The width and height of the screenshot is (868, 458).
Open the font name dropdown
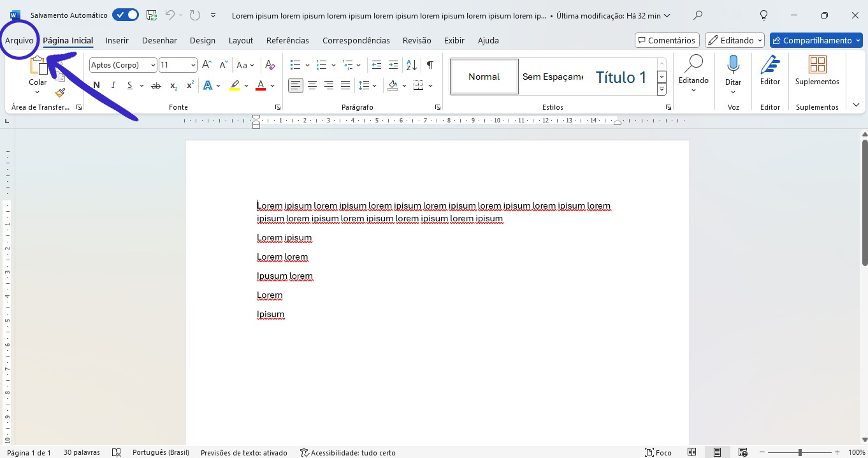153,65
